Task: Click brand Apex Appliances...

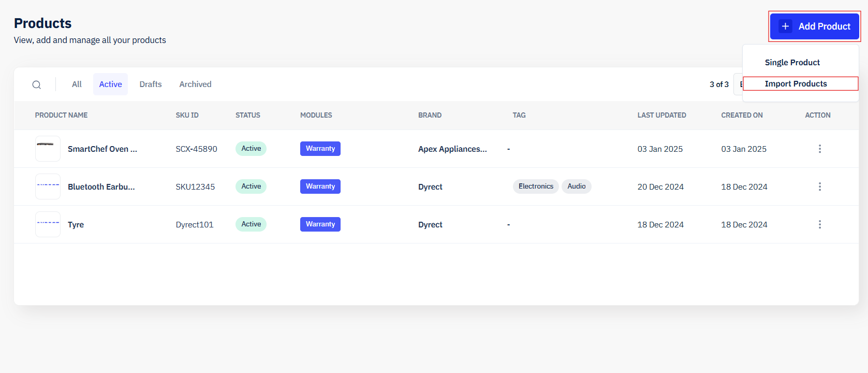Action: pos(452,149)
